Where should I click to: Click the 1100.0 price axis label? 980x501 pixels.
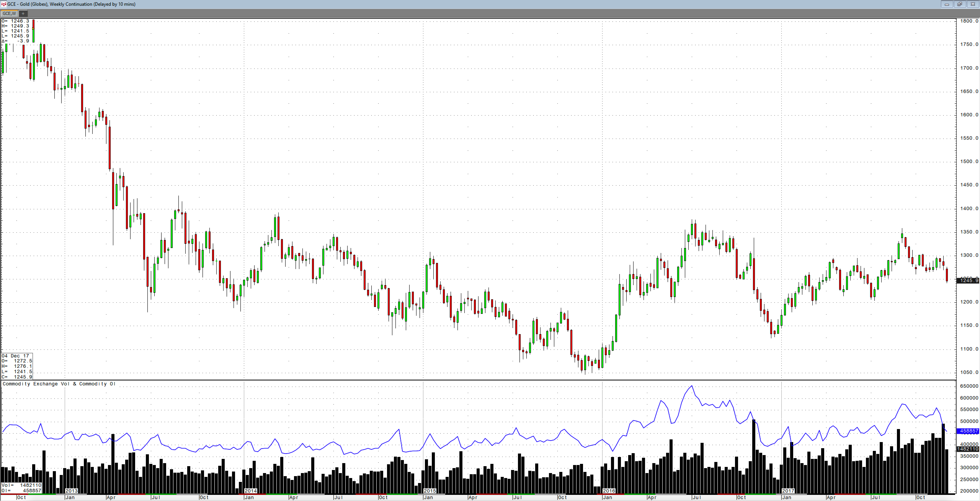969,349
